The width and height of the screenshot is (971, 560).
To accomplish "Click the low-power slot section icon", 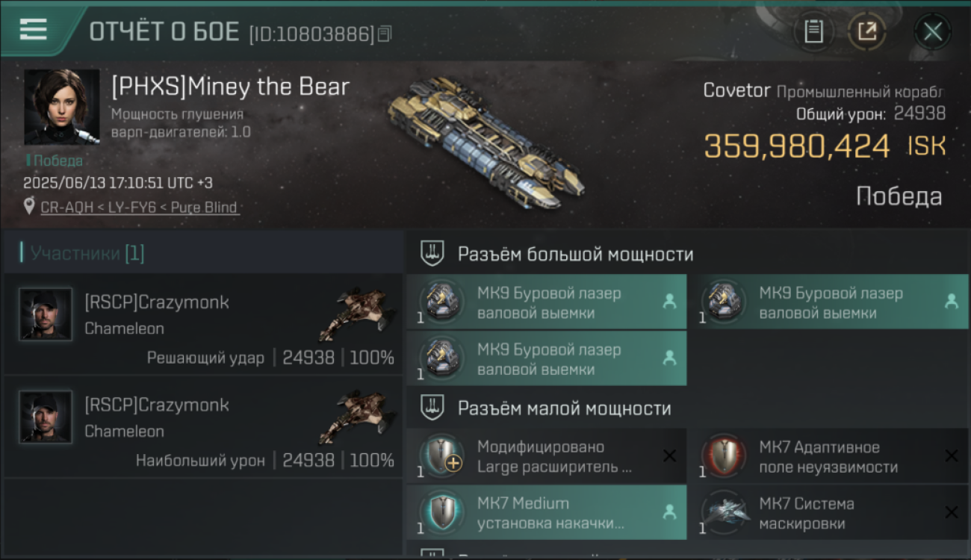I will coord(432,408).
